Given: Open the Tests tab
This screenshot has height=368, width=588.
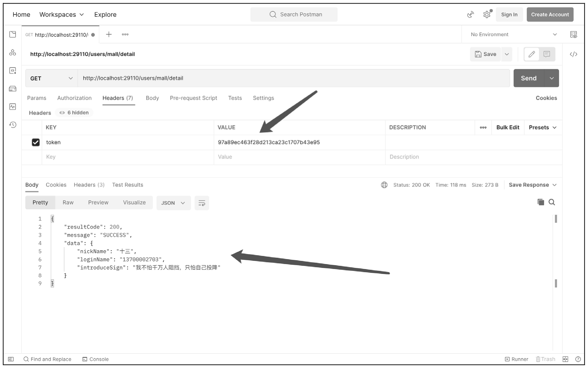Looking at the screenshot, I should click(235, 98).
